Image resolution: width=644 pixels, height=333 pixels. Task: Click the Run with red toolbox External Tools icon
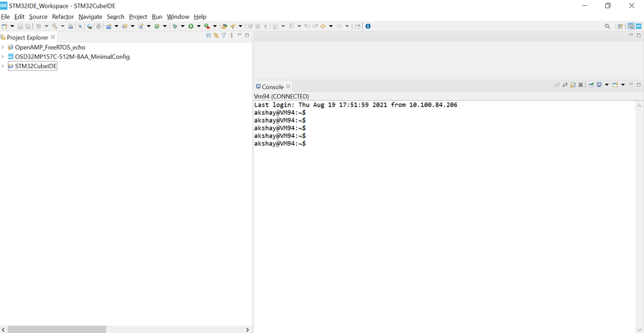[207, 26]
